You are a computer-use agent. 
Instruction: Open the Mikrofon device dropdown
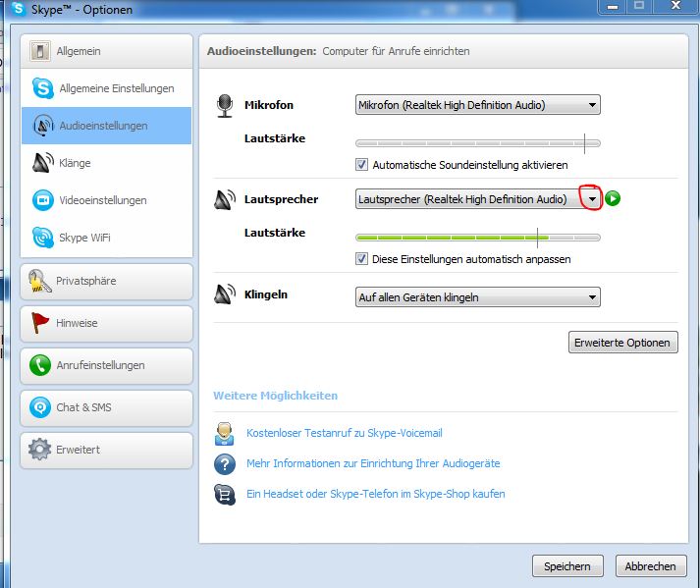coord(478,105)
